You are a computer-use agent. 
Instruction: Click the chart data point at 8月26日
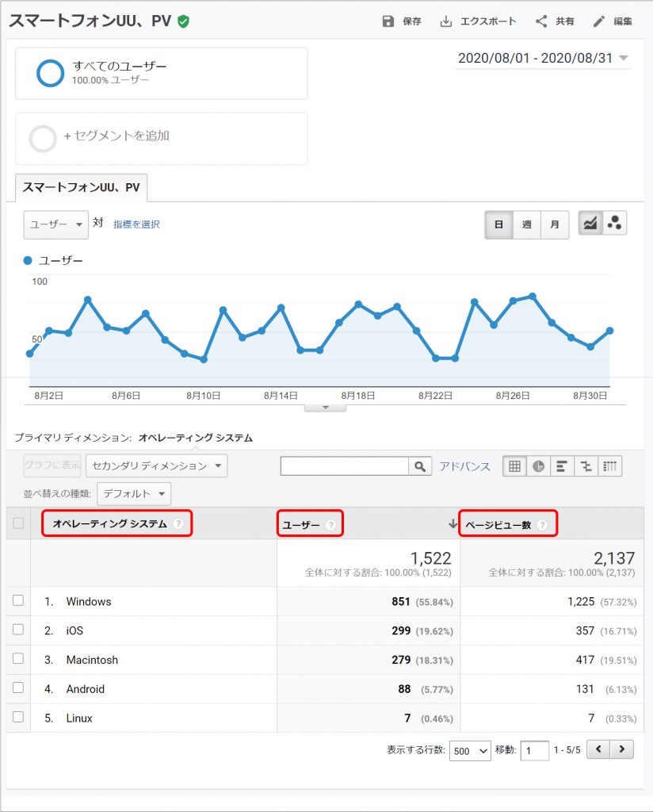click(513, 301)
